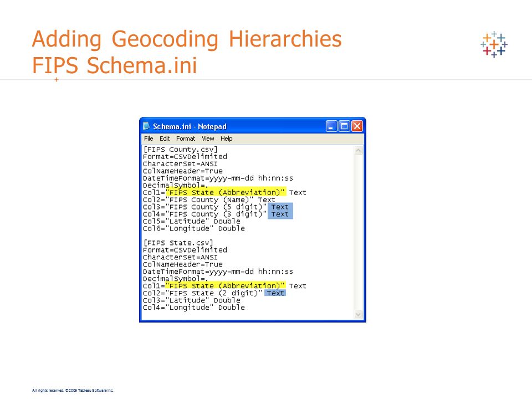Open the Edit menu in Notepad

(x=165, y=139)
